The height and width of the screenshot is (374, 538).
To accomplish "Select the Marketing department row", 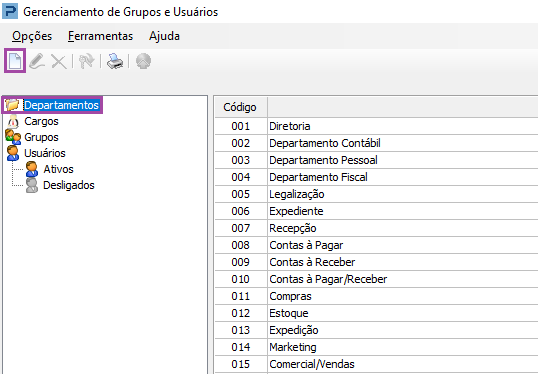I will pyautogui.click(x=376, y=347).
